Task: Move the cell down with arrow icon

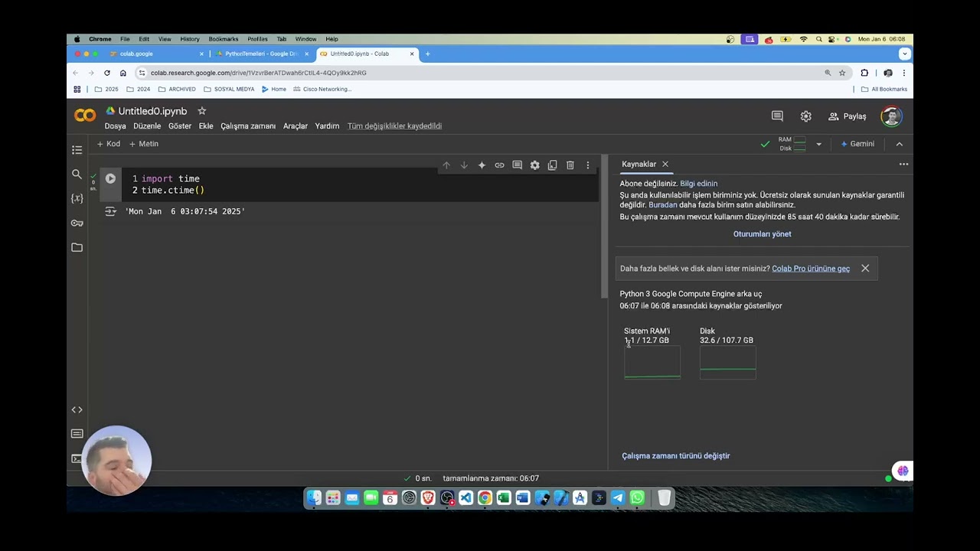Action: click(x=464, y=165)
